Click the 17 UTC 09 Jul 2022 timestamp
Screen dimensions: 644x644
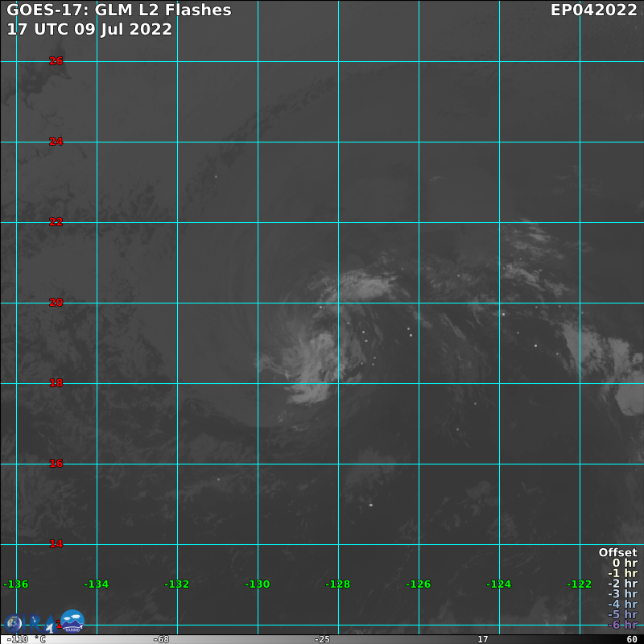89,29
